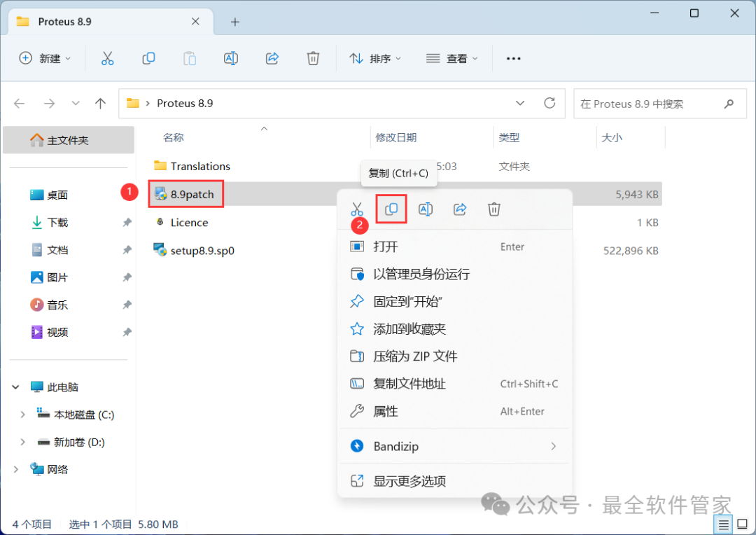Choose 显示更多选项 in the context menu

(x=455, y=481)
